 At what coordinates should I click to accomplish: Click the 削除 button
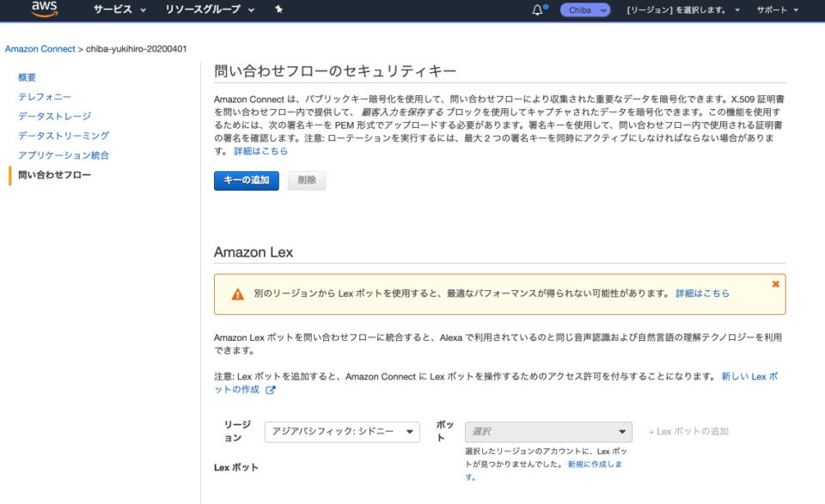coord(307,180)
